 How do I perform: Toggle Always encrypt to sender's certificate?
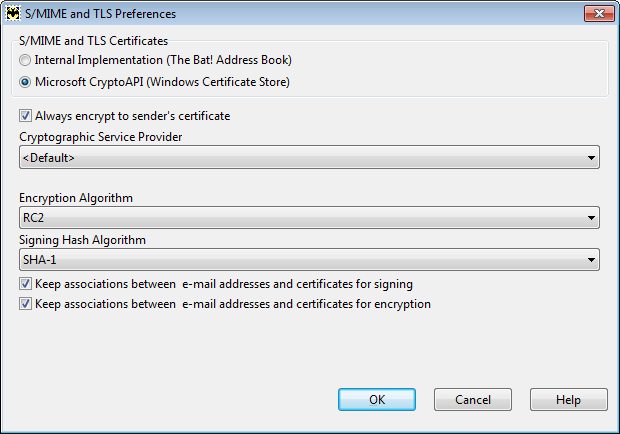25,116
